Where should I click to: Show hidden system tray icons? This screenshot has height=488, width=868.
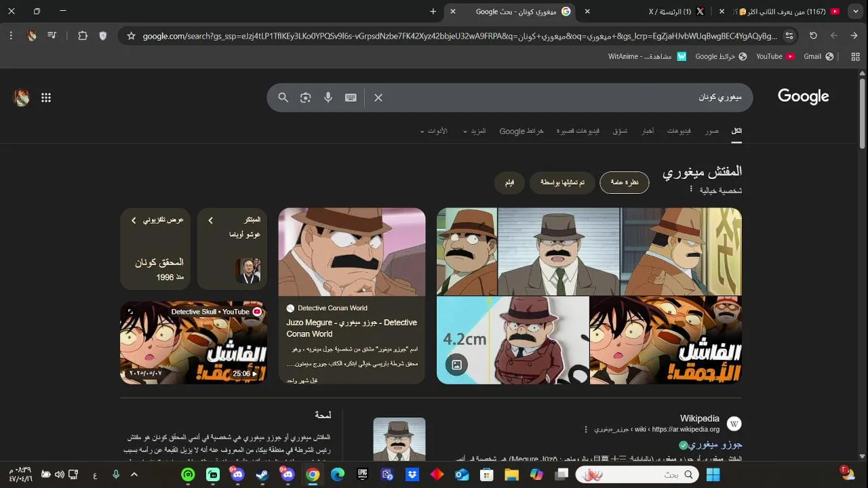[x=134, y=475]
